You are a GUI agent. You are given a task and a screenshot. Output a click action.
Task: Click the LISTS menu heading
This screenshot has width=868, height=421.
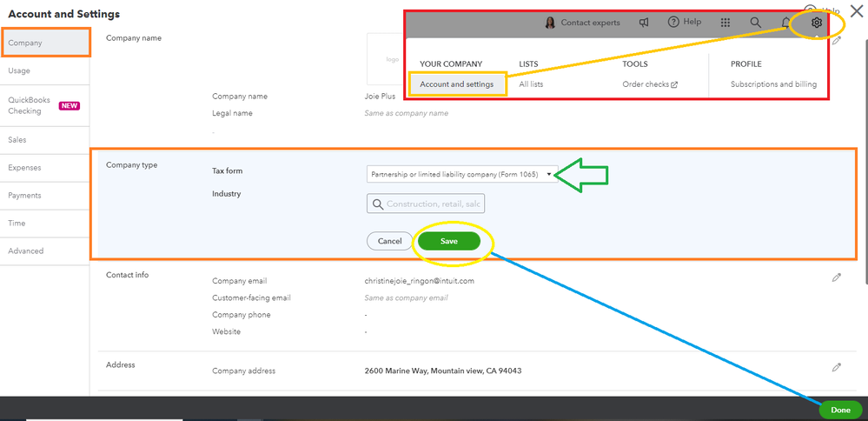tap(528, 64)
